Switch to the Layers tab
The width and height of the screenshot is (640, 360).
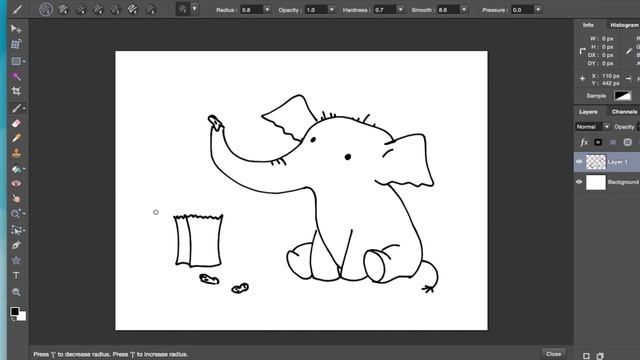[x=588, y=112]
